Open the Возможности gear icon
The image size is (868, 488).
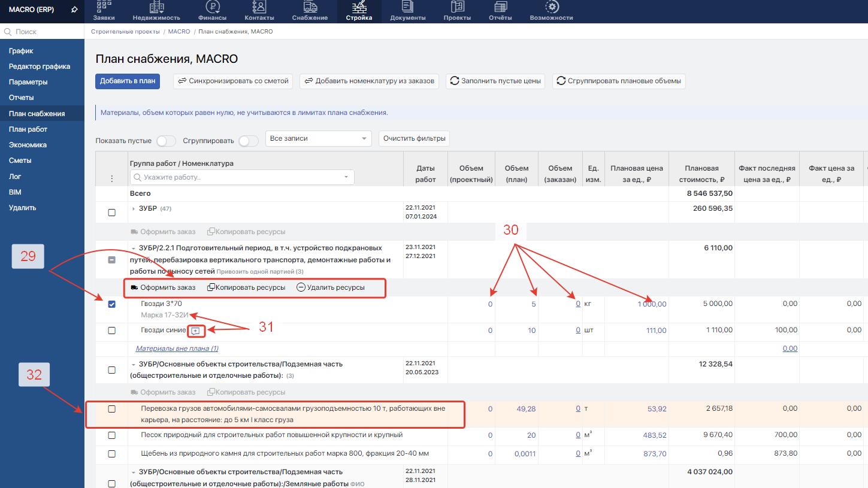tap(551, 7)
